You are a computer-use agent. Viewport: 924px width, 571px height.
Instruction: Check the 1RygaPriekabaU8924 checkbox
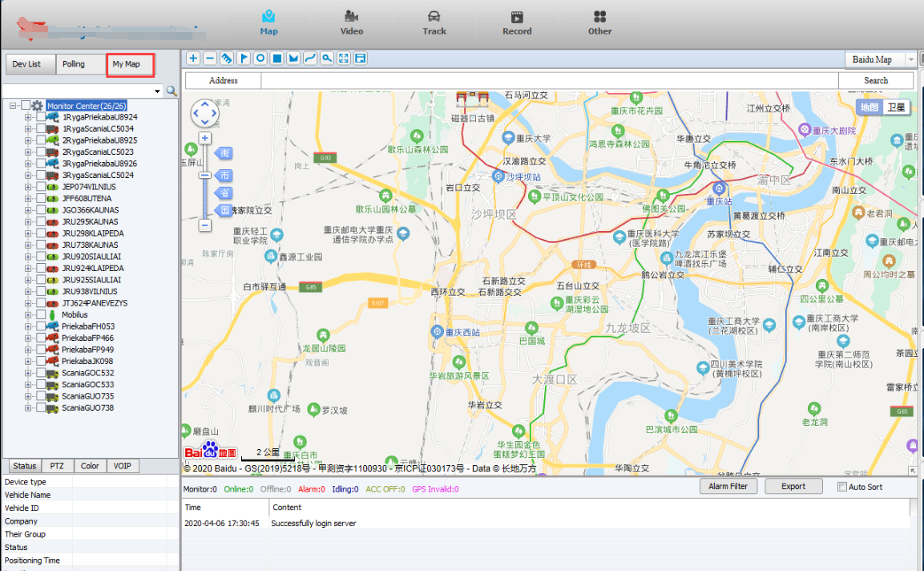(x=41, y=117)
